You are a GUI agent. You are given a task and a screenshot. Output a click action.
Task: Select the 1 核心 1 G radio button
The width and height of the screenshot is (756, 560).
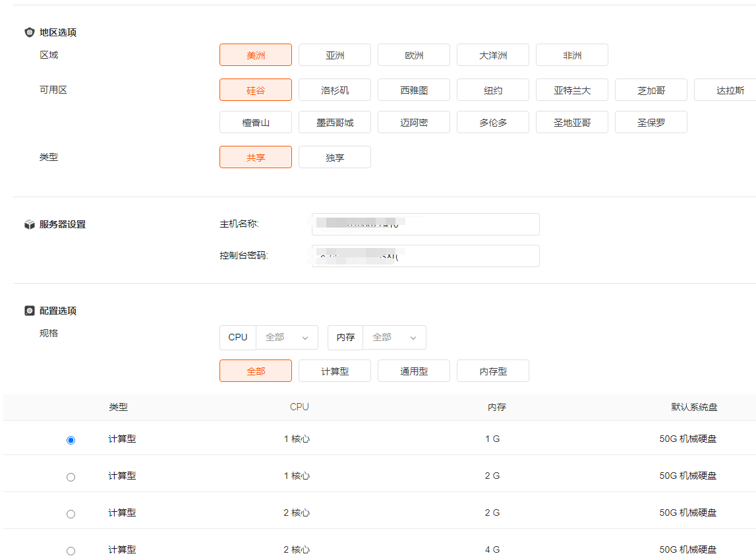(x=71, y=440)
